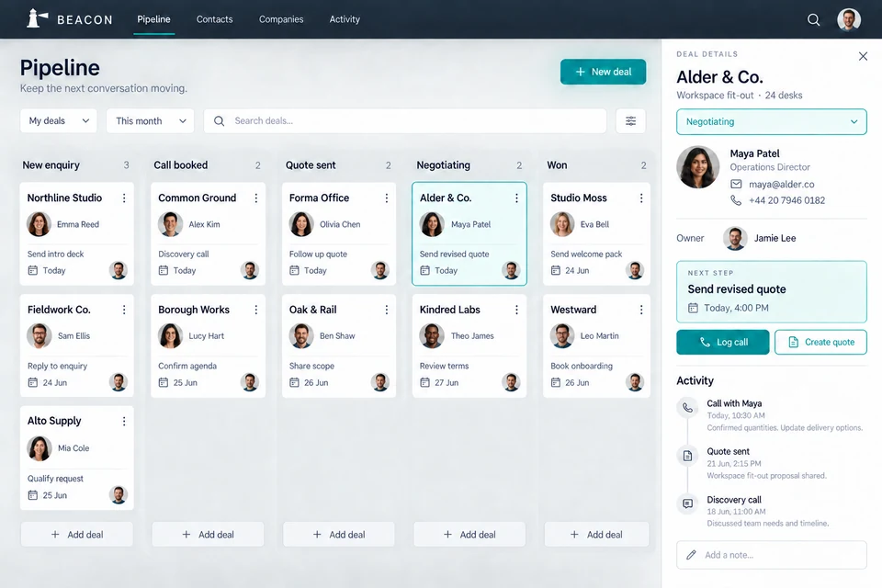The width and height of the screenshot is (882, 588).
Task: Click the phone icon beside Maya's number
Action: point(736,200)
